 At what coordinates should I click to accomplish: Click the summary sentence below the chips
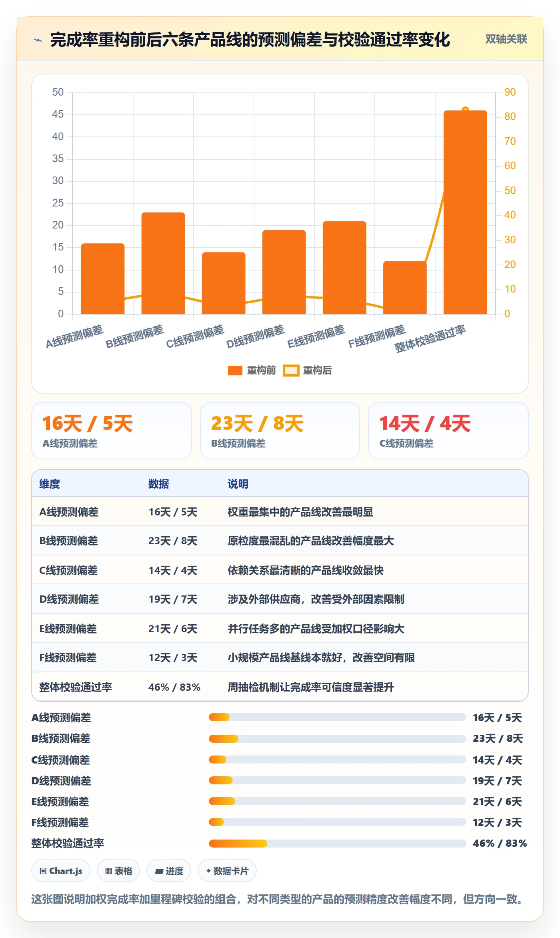coord(278,899)
